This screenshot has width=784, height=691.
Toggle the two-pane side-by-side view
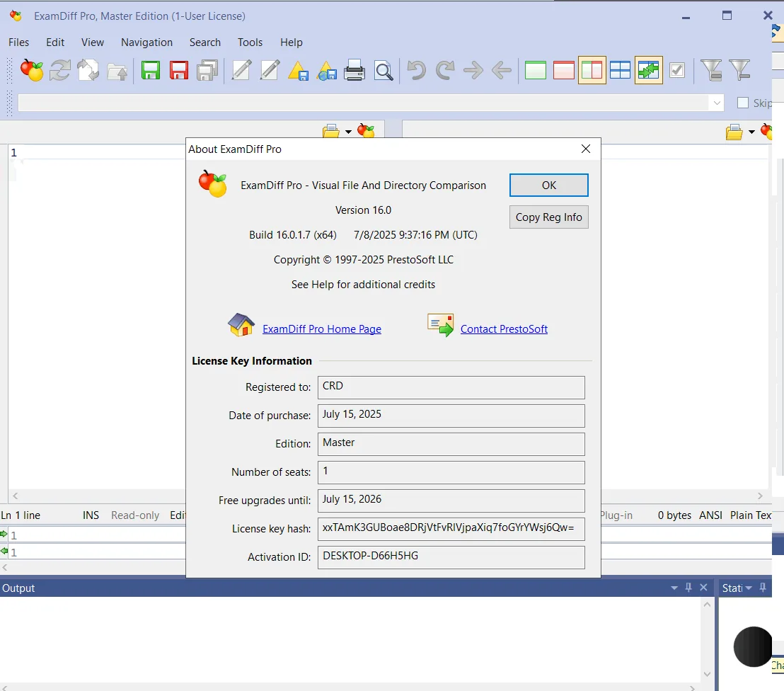(592, 70)
